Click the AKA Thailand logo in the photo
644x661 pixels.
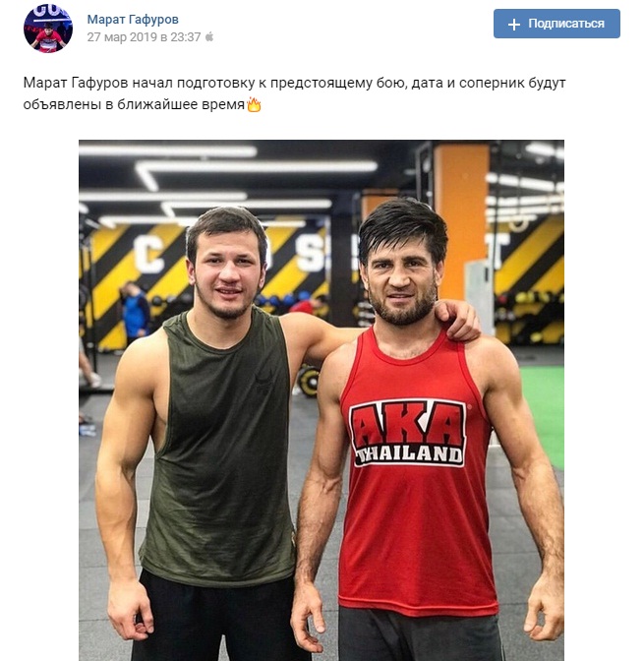(408, 434)
